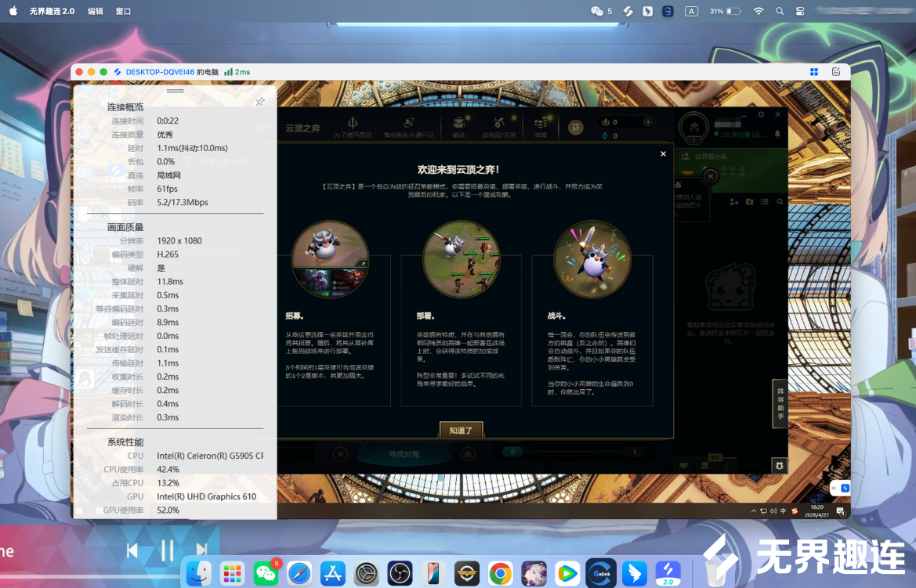Screen dimensions: 916x588
Task: Open the 藏品 collection icon
Action: (x=458, y=126)
